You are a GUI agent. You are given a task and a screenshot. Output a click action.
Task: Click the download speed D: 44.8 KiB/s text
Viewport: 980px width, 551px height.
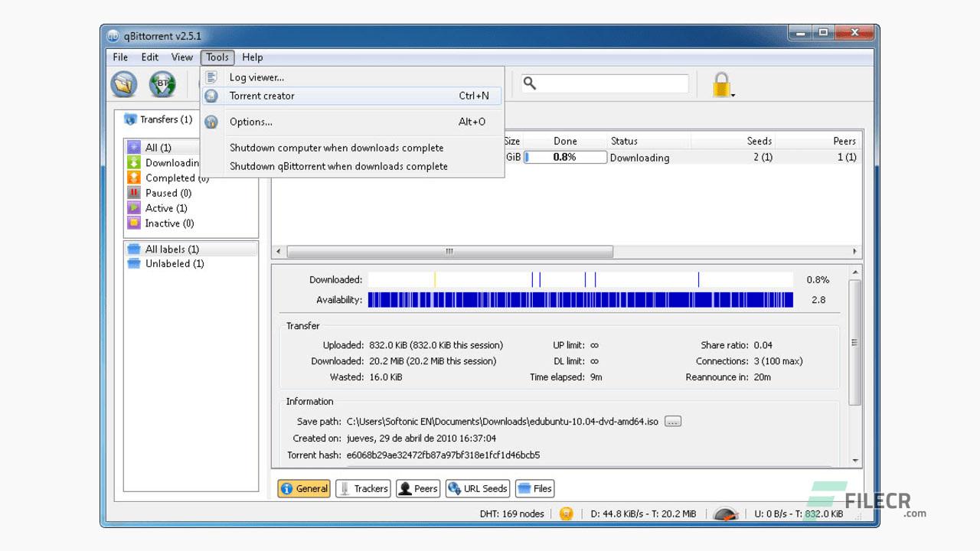click(643, 514)
